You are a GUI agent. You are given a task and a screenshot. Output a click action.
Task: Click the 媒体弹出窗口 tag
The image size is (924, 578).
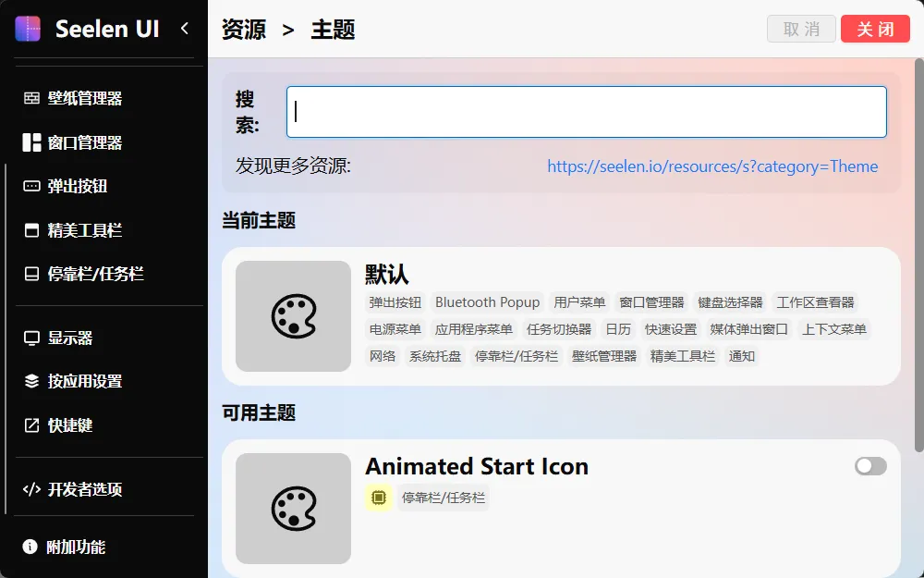click(x=749, y=329)
